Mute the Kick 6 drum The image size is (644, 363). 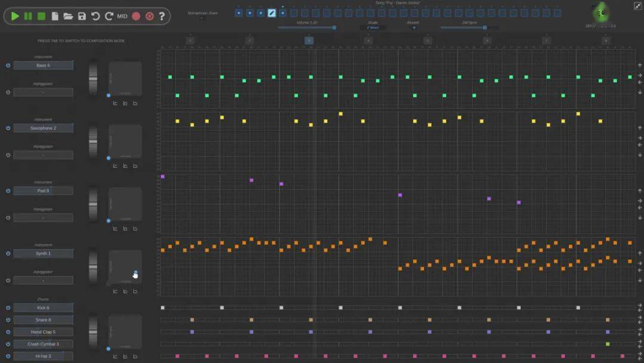(x=8, y=307)
